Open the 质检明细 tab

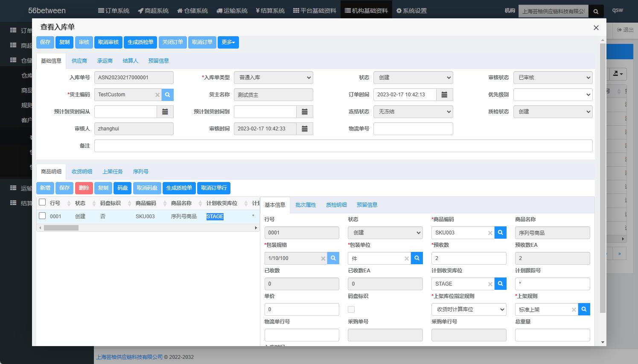coord(336,205)
